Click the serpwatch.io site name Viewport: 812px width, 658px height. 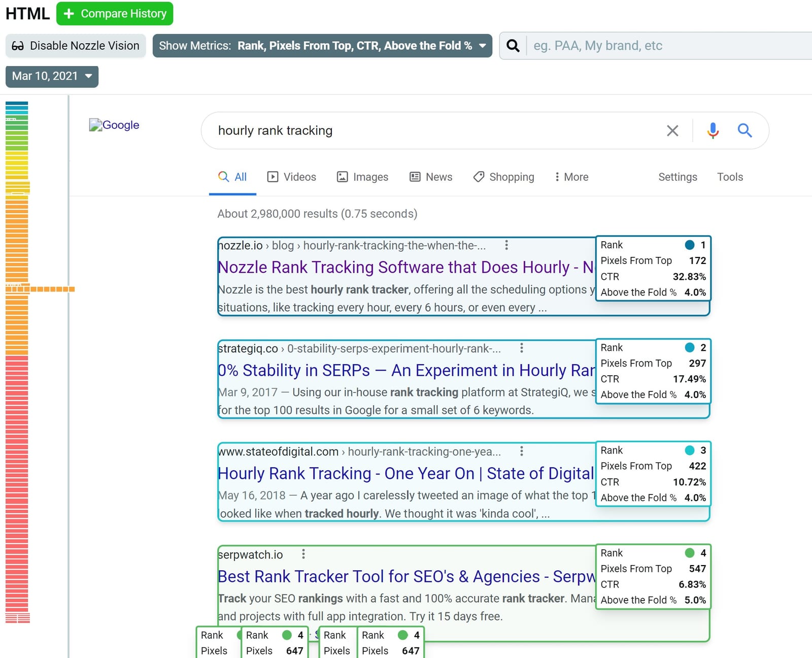[x=250, y=555]
